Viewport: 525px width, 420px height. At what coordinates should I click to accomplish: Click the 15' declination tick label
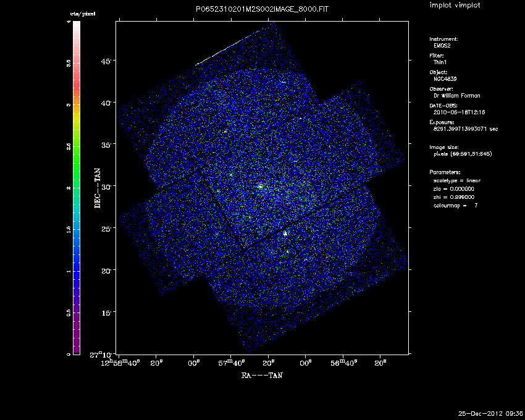pyautogui.click(x=107, y=313)
